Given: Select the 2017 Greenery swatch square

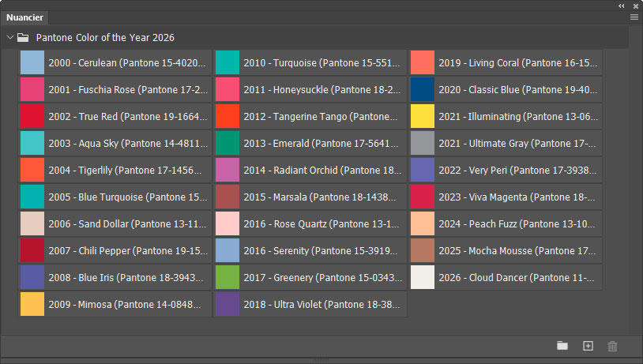Looking at the screenshot, I should (x=227, y=277).
